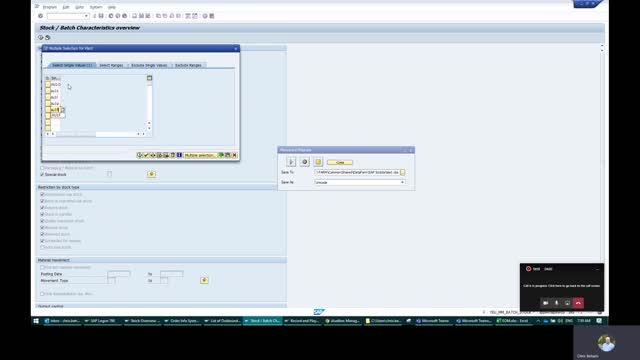Toggle the Stock in transfer checkbox

point(42,214)
